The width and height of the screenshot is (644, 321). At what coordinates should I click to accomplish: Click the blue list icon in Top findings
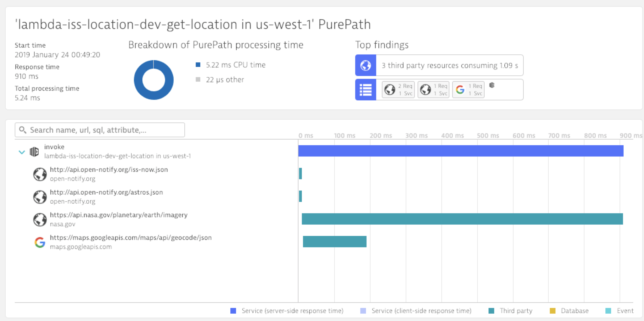pos(365,90)
